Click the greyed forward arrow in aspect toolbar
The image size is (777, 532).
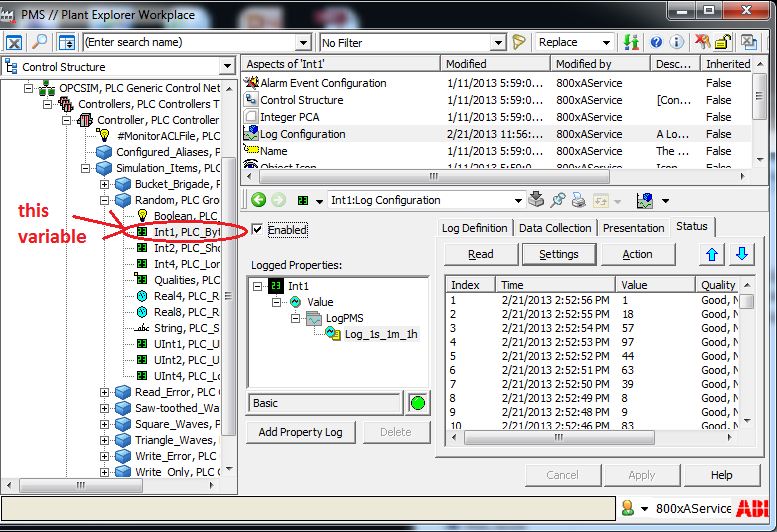coord(278,200)
